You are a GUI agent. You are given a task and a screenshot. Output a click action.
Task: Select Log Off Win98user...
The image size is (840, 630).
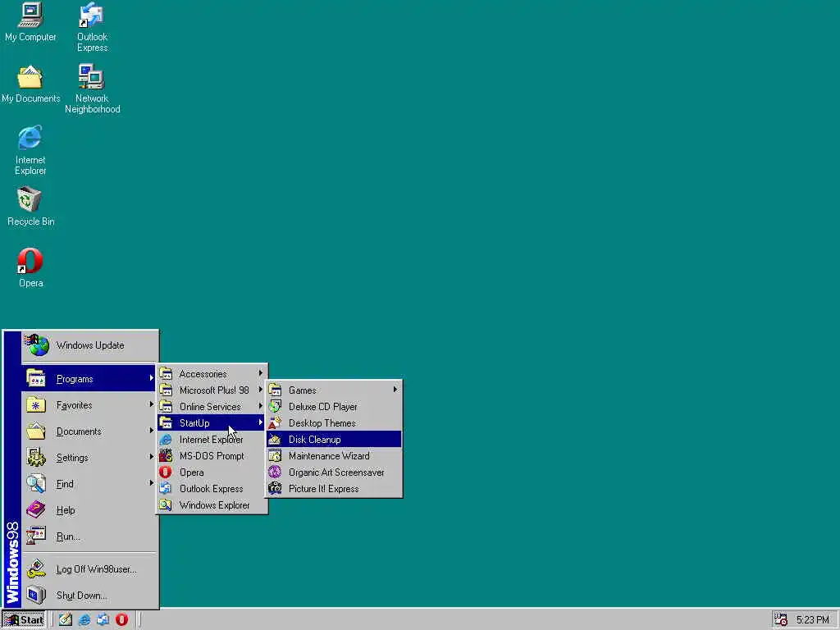click(90, 569)
